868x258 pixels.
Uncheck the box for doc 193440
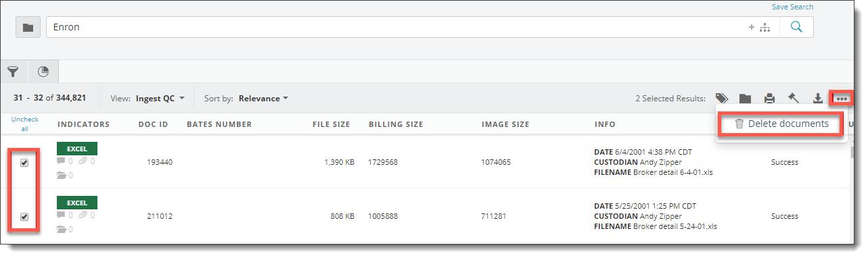(24, 163)
